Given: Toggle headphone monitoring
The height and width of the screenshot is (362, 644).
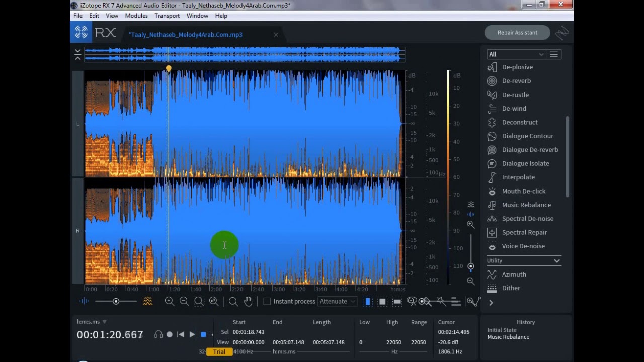Looking at the screenshot, I should pyautogui.click(x=158, y=334).
